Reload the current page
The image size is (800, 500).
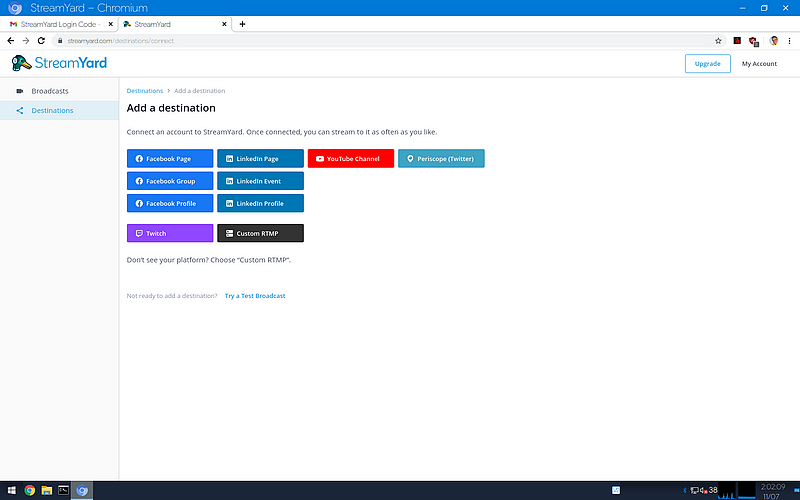coord(41,41)
